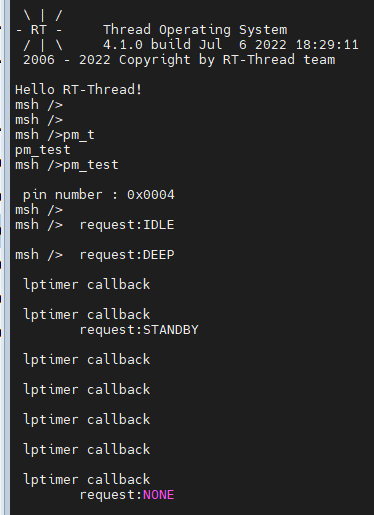Click the 'msh />pm_test' command line
Screen dimensions: 374x515
click(x=67, y=165)
